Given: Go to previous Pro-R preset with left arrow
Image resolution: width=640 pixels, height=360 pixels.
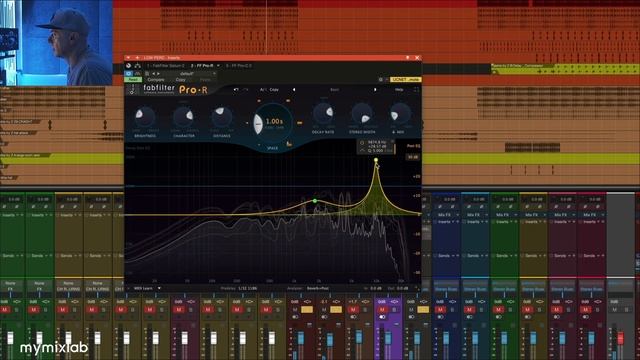Looking at the screenshot, I should tap(294, 89).
